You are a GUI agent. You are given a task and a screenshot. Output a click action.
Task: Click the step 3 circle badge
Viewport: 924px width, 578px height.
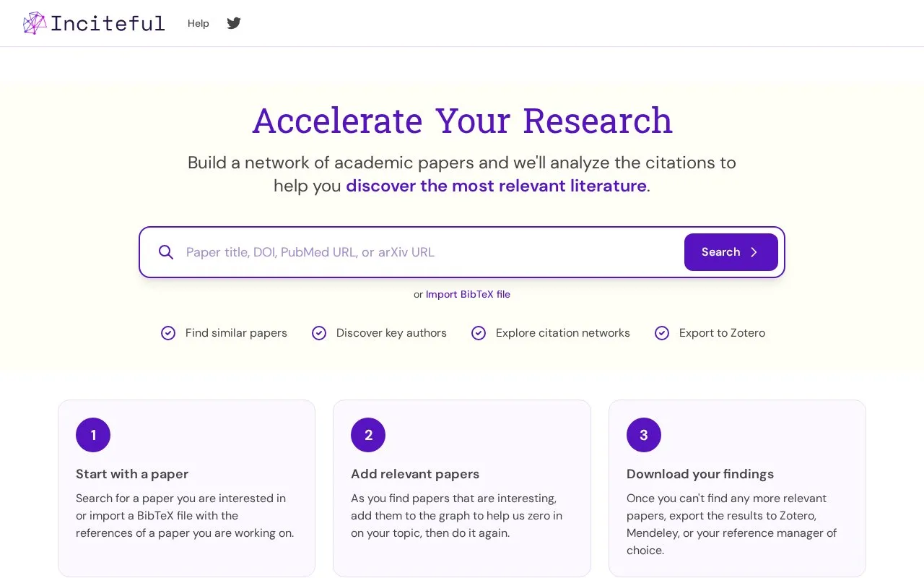coord(644,435)
